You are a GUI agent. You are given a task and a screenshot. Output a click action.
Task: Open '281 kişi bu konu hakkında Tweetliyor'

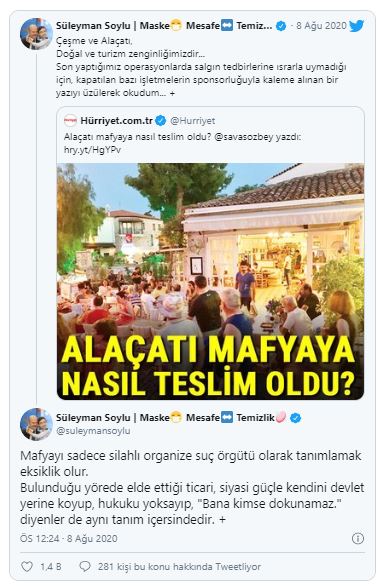179,566
